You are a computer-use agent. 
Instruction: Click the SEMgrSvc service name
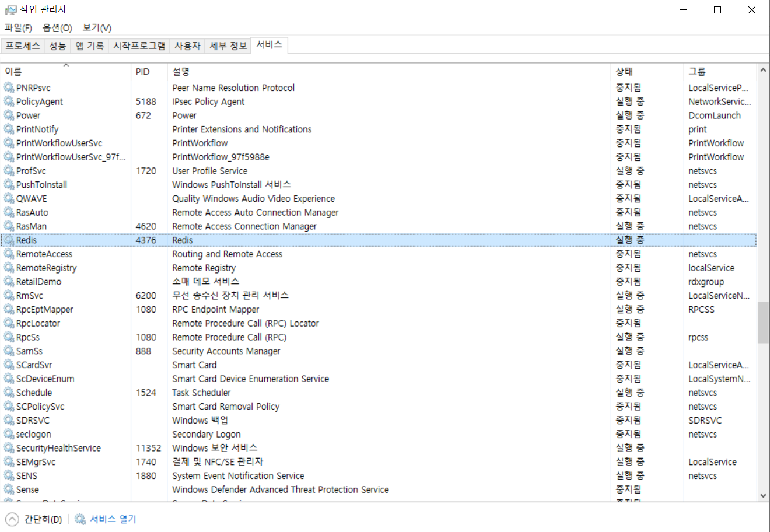pyautogui.click(x=36, y=462)
